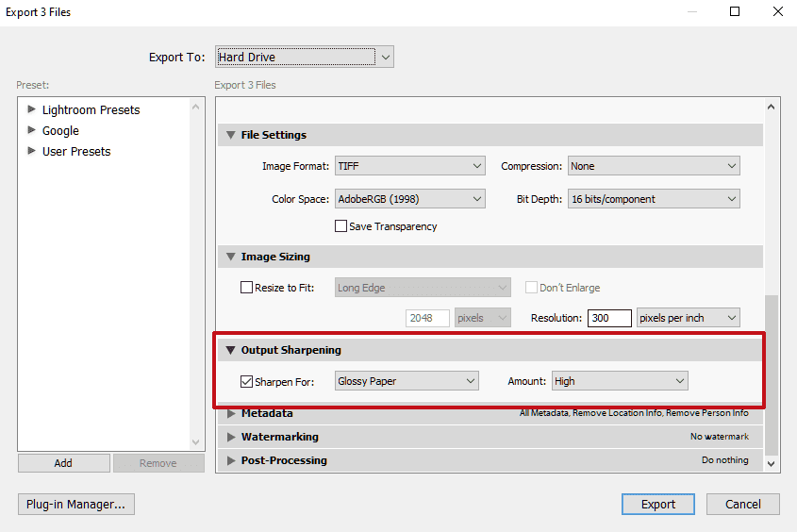Expand the Post-Processing section
Image resolution: width=797 pixels, height=532 pixels.
tap(231, 460)
